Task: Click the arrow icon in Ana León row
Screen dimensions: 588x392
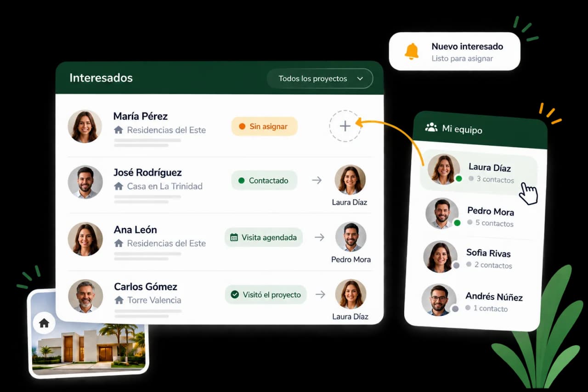Action: pos(319,237)
